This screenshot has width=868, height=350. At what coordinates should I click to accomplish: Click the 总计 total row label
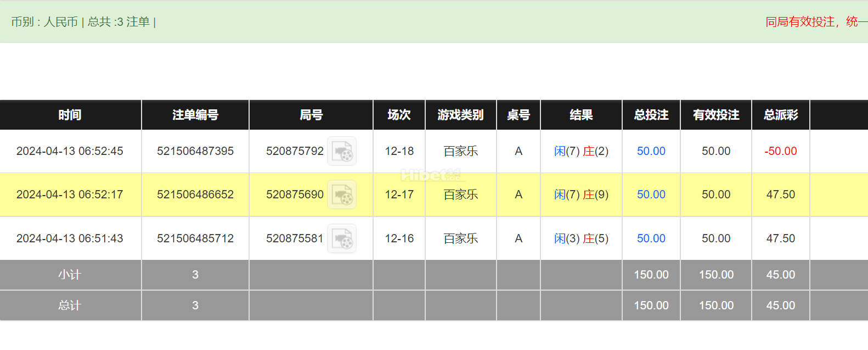point(70,305)
